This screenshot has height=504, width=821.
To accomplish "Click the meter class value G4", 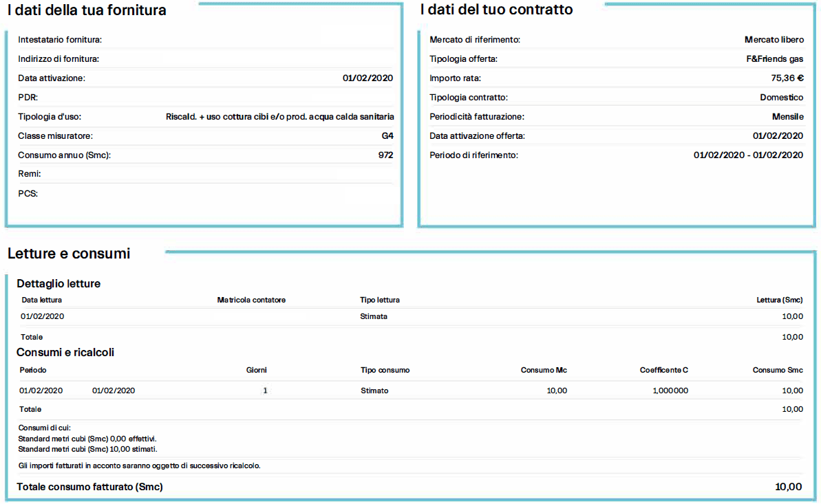I will (387, 136).
